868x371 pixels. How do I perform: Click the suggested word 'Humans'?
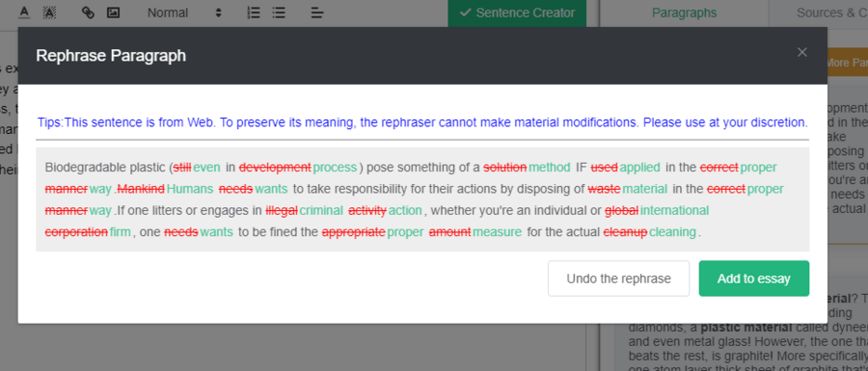[x=190, y=189]
